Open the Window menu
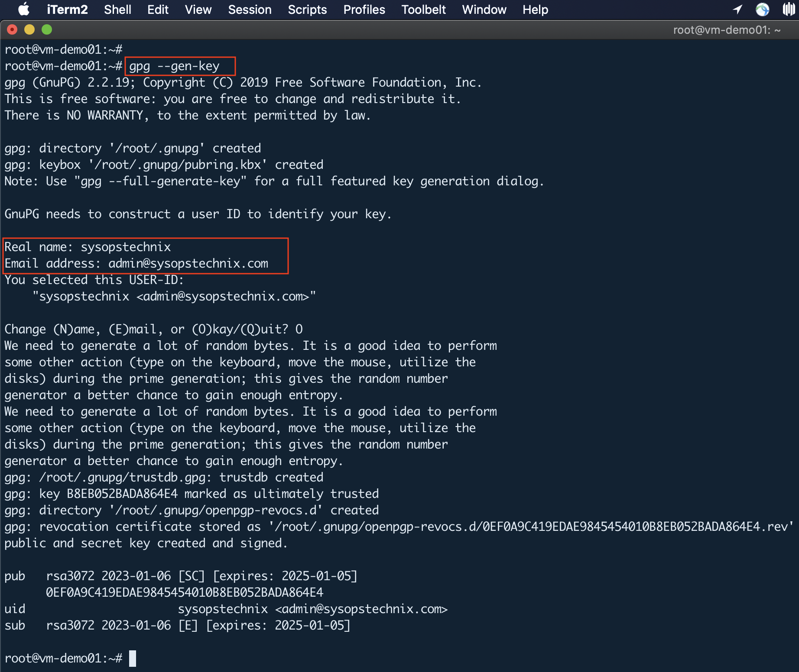 [x=484, y=10]
